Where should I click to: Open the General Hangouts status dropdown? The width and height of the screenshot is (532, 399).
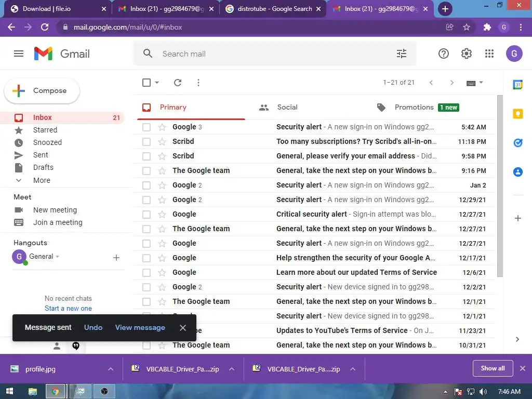click(57, 257)
